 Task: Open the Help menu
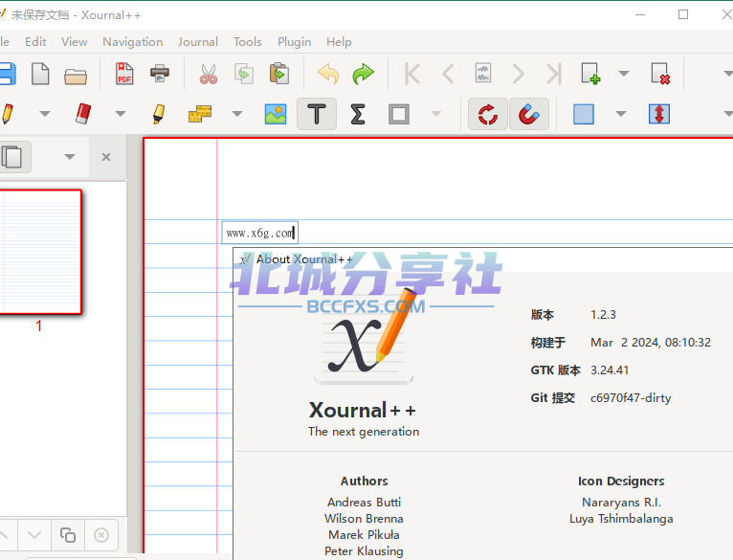[x=339, y=41]
